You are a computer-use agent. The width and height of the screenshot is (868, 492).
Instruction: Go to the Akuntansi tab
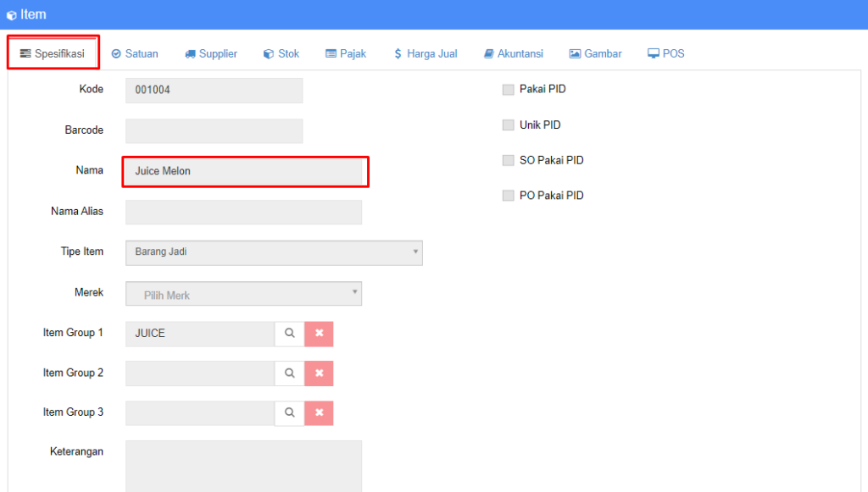point(513,54)
